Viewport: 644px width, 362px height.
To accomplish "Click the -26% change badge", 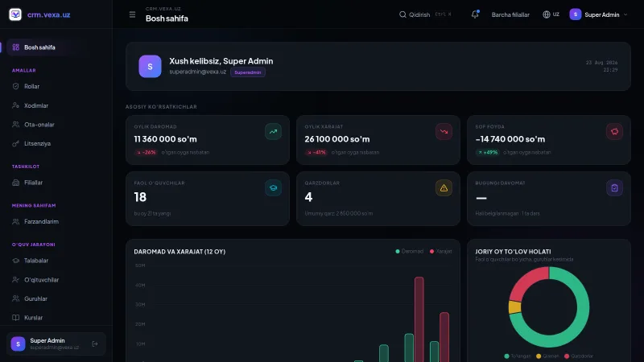I will pyautogui.click(x=147, y=152).
